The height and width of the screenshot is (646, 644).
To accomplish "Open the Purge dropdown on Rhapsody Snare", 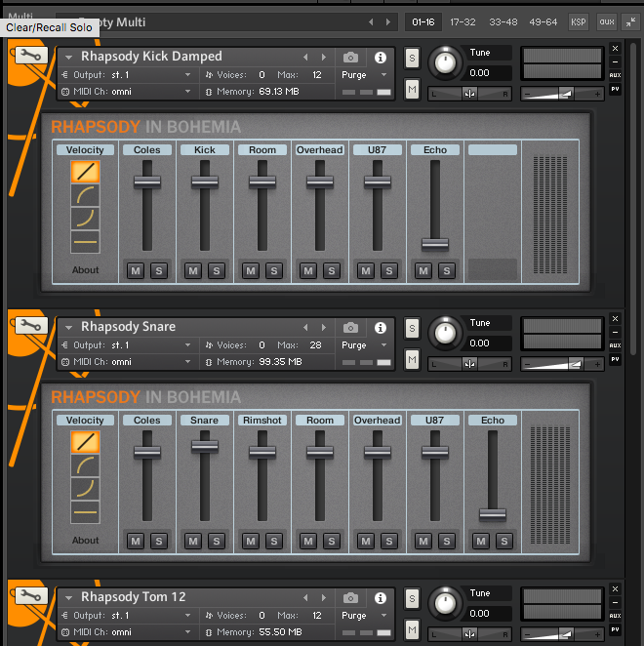I will 364,345.
